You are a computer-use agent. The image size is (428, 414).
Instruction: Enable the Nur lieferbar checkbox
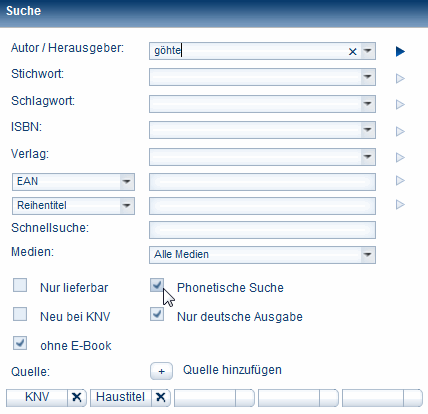pyautogui.click(x=20, y=286)
